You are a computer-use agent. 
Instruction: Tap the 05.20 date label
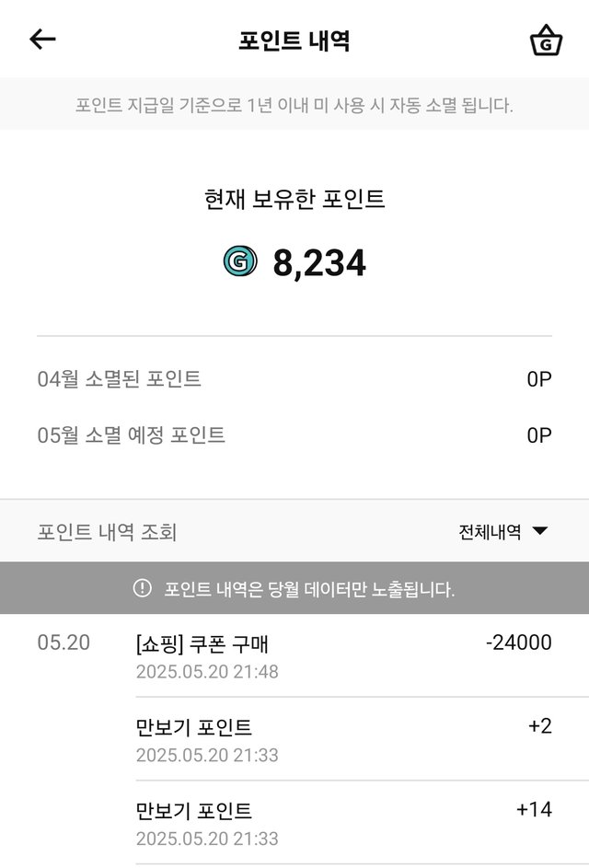point(64,642)
